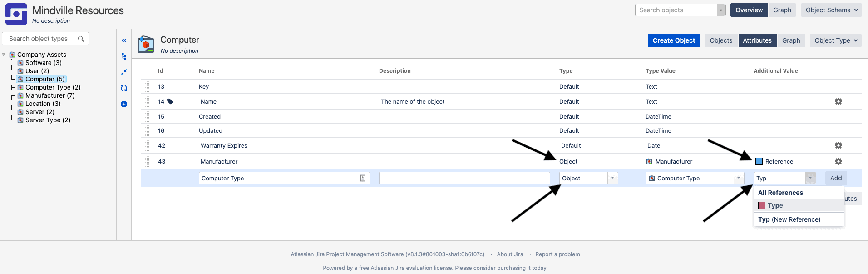The height and width of the screenshot is (274, 868).
Task: Open the Object Type dropdown menu
Action: (x=836, y=40)
